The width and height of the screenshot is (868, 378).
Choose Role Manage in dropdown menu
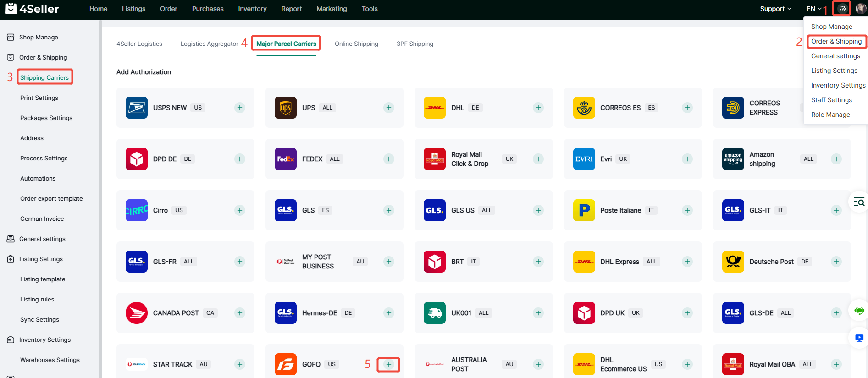tap(830, 115)
